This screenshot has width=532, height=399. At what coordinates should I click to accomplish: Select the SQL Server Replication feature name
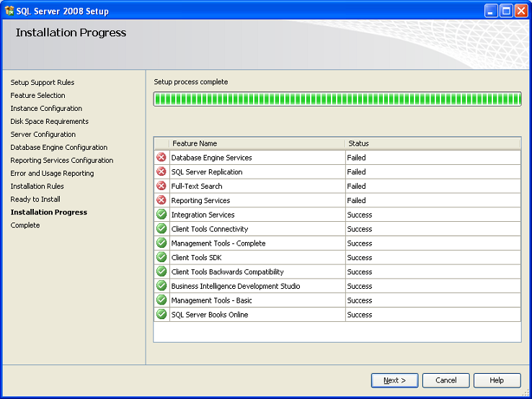tap(207, 172)
